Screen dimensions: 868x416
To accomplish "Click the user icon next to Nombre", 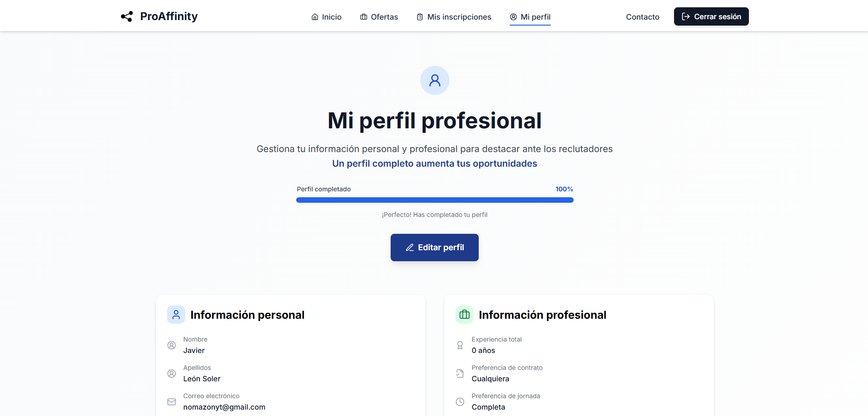I will click(x=172, y=345).
